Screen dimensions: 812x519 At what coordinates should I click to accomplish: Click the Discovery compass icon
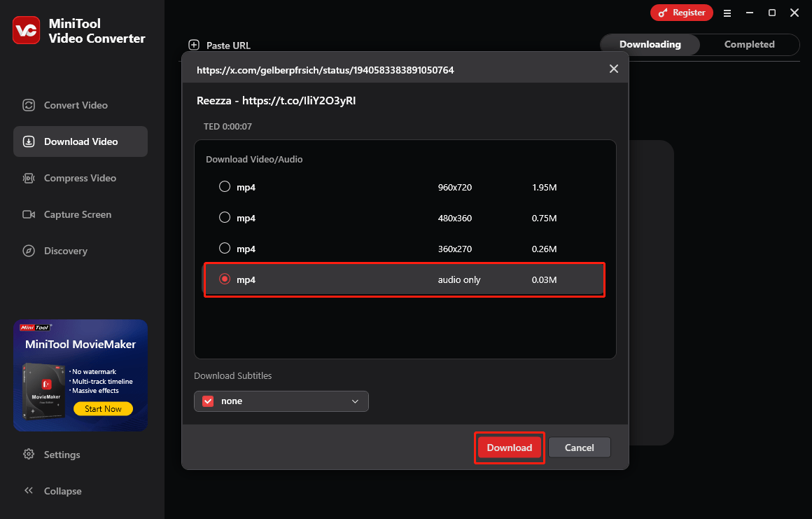(29, 251)
